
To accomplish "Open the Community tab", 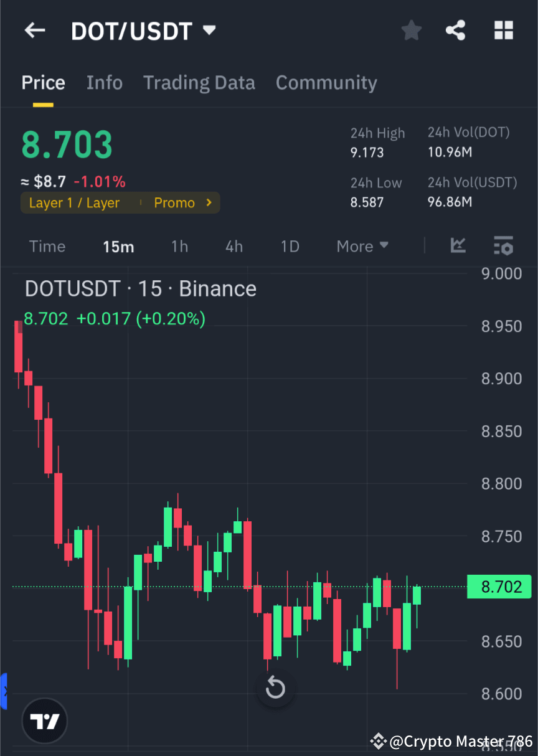I will pos(326,82).
